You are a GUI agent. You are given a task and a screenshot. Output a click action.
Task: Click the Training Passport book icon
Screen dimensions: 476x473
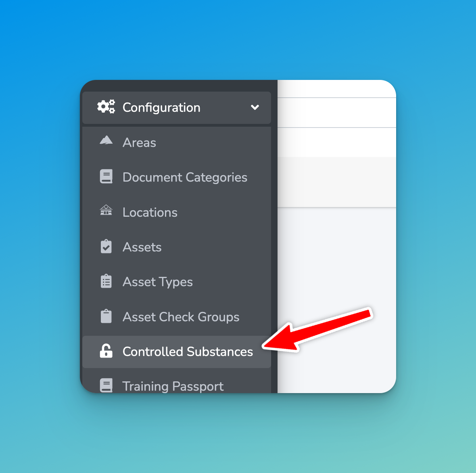[106, 385]
